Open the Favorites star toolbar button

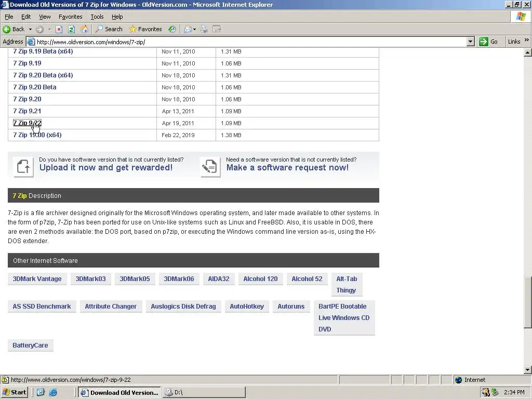click(145, 29)
